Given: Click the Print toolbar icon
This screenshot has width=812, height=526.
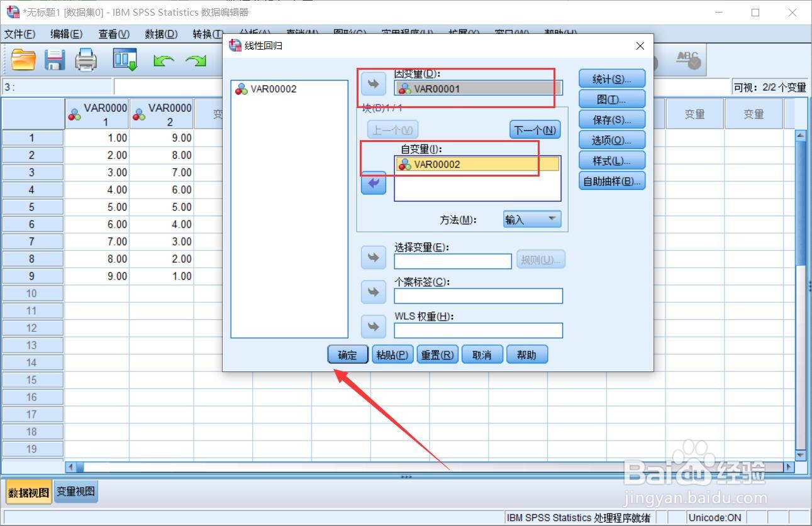Looking at the screenshot, I should click(86, 60).
